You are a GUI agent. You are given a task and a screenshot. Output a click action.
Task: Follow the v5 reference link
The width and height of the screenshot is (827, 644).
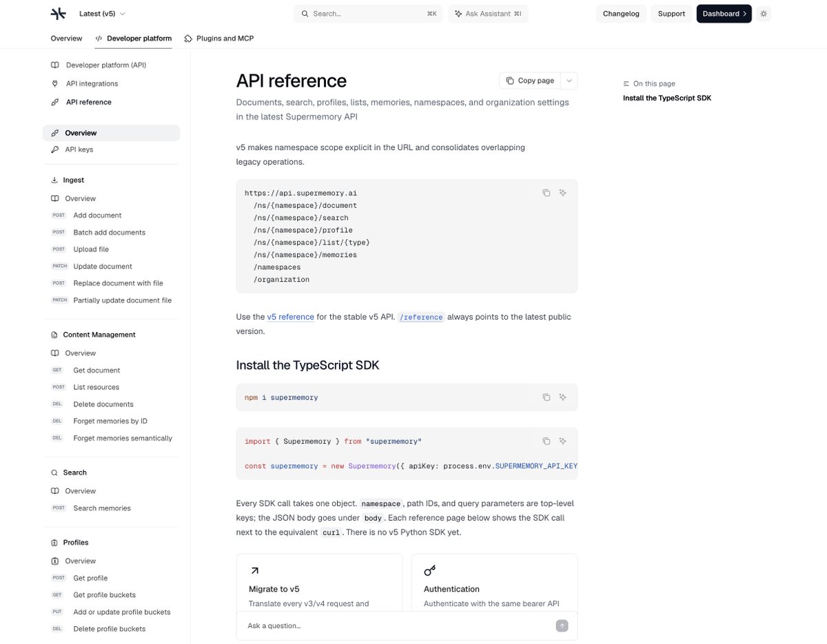(291, 317)
